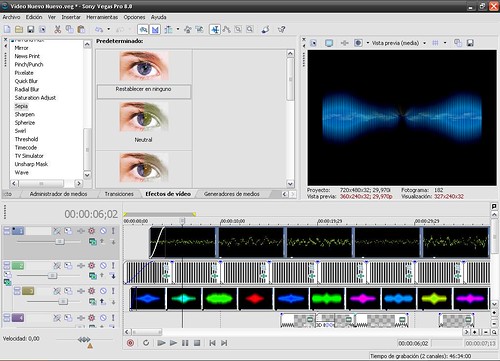Select the Zoom edit tool
Image resolution: width=500 pixels, height=361 pixels.
[250, 29]
